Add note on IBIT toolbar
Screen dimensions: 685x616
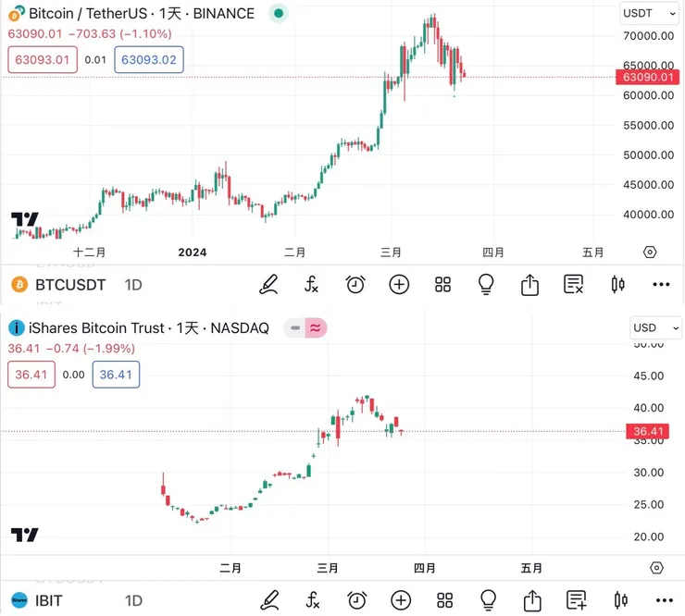click(x=576, y=600)
